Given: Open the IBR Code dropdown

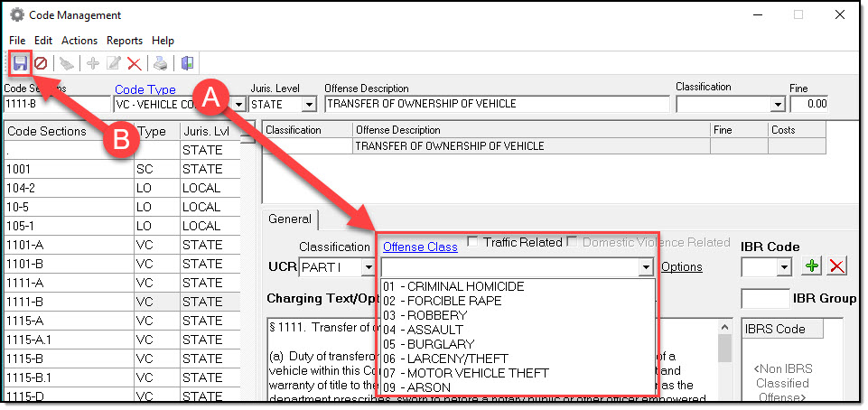Looking at the screenshot, I should (783, 267).
